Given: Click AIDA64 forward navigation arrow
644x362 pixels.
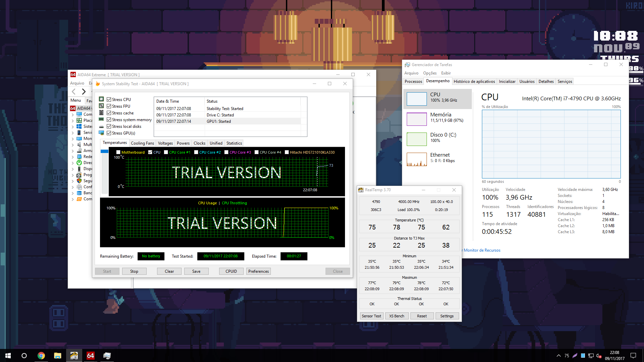Looking at the screenshot, I should pyautogui.click(x=84, y=92).
